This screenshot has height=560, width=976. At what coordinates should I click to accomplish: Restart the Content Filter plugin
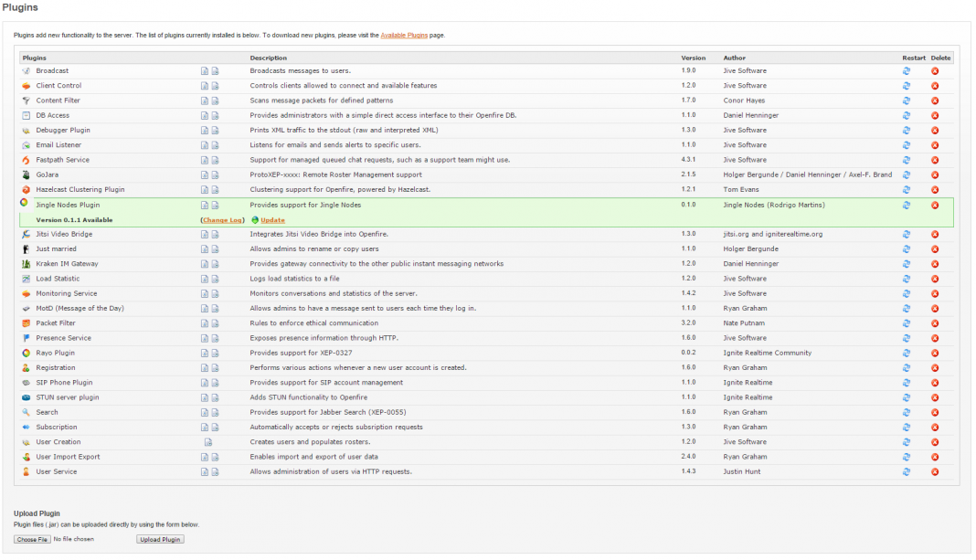[x=907, y=100]
